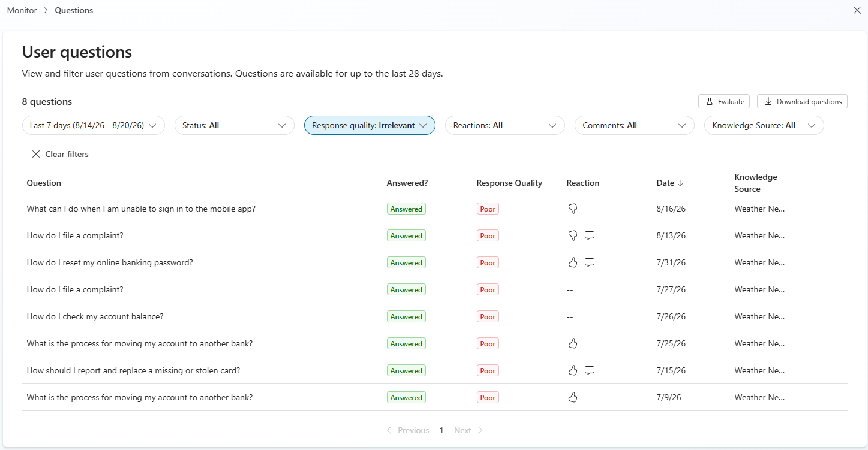The image size is (868, 450).
Task: Click the 7/31/26 date cell
Action: 671,262
